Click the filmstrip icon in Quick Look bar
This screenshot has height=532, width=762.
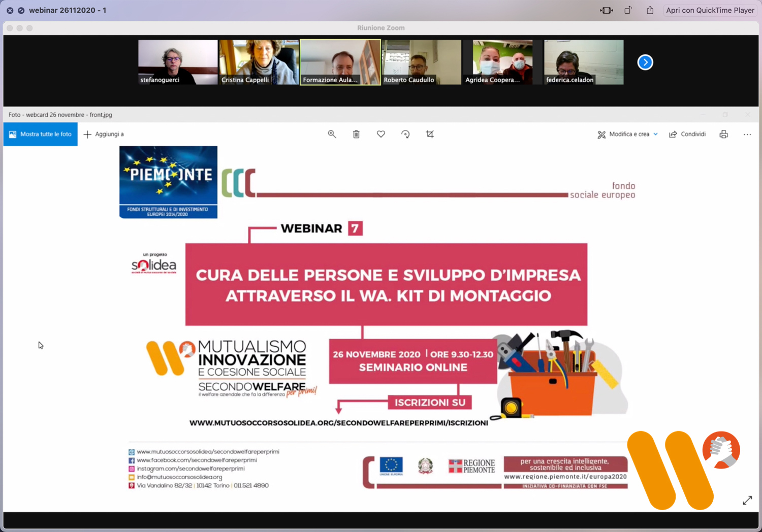607,10
